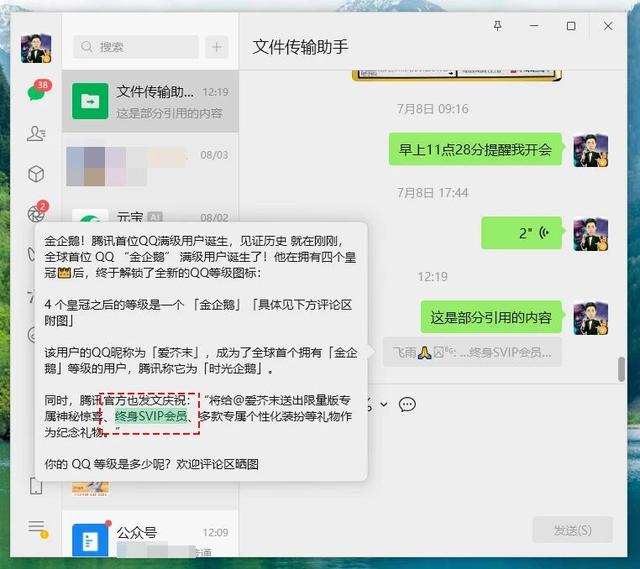Click message 早上11点28分提醒我开会
Image resolution: width=640 pixels, height=569 pixels.
475,149
